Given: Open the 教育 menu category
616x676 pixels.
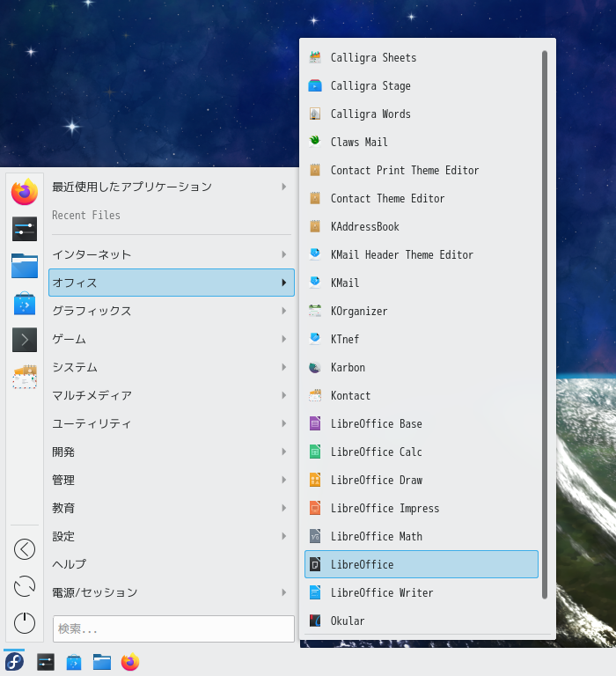Looking at the screenshot, I should point(172,508).
